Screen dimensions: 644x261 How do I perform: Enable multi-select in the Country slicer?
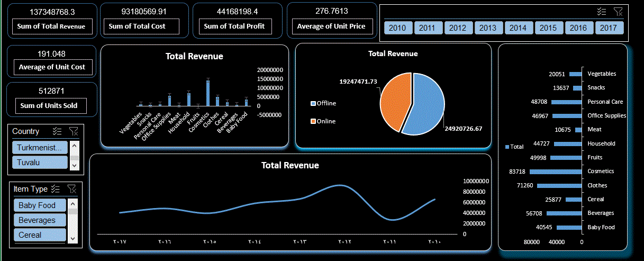[x=58, y=131]
